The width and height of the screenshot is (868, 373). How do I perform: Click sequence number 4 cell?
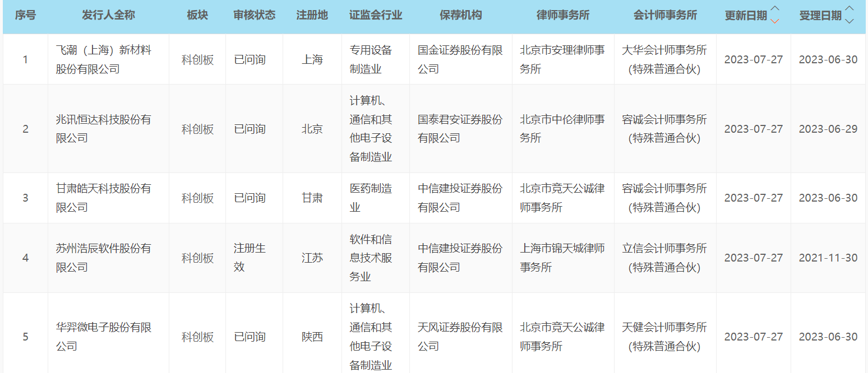[25, 258]
